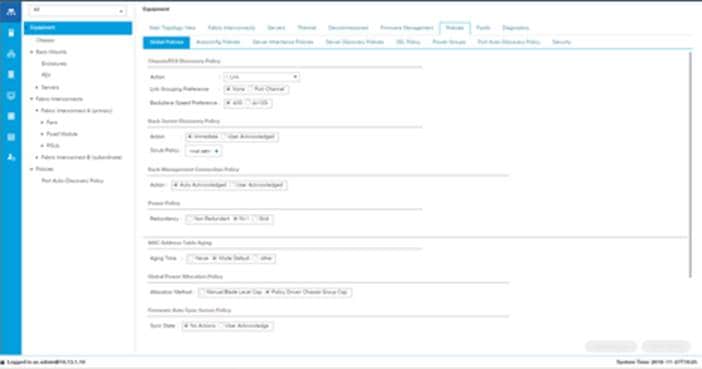Expand the Fixed Module tree node

[42, 134]
